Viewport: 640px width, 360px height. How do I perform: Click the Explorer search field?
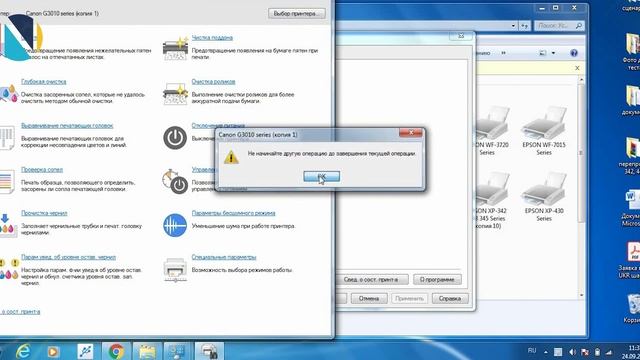tap(559, 26)
